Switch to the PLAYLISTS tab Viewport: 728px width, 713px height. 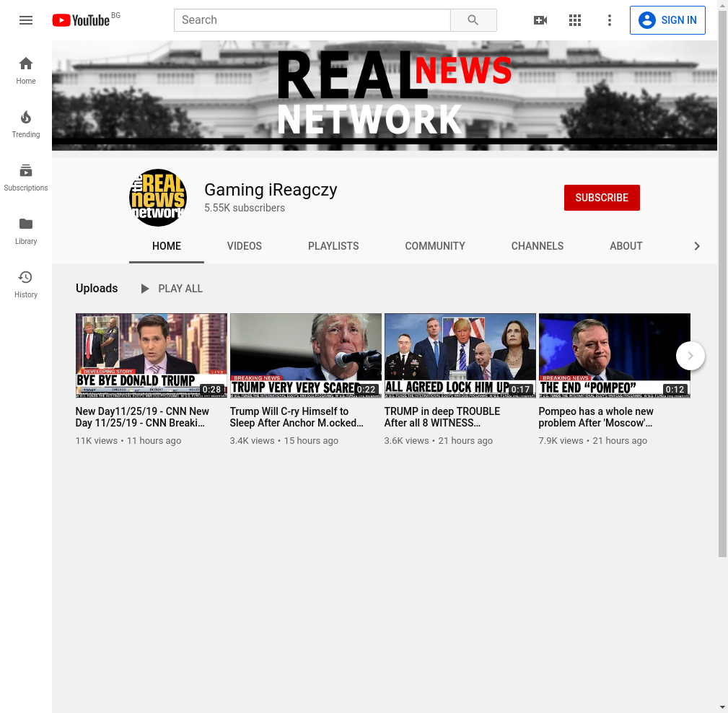point(333,246)
